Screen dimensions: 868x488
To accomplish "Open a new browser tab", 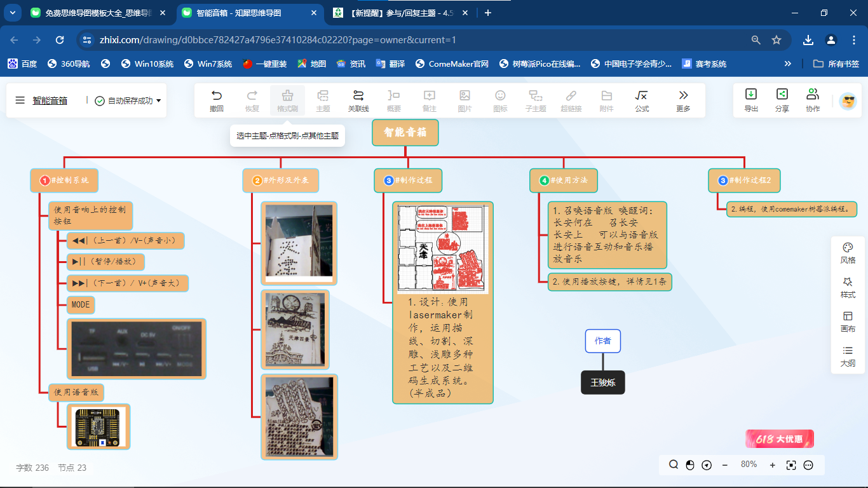I will click(488, 13).
